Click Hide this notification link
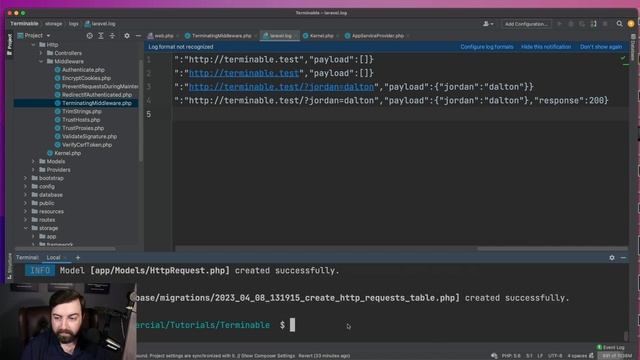 coord(546,47)
